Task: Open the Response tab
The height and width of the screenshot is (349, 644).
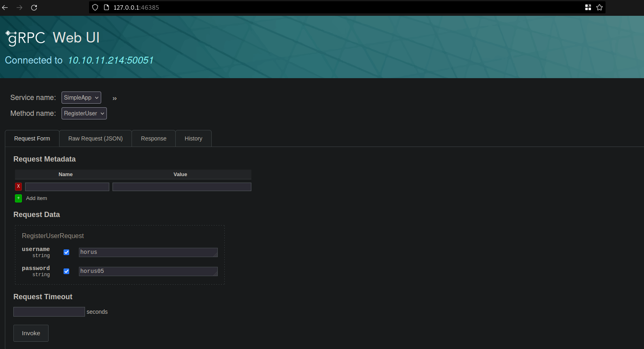Action: (153, 138)
